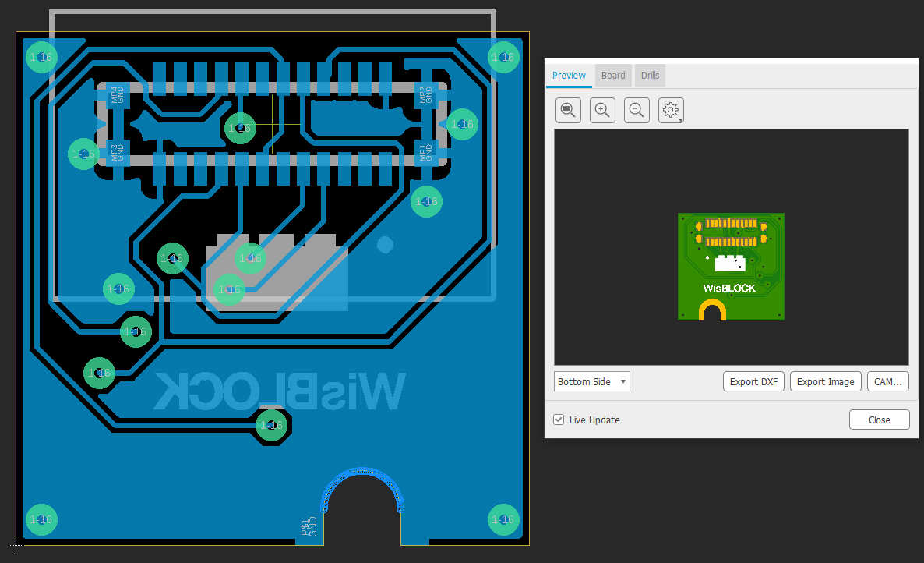Click the Zoom Out magnifier icon

[637, 110]
